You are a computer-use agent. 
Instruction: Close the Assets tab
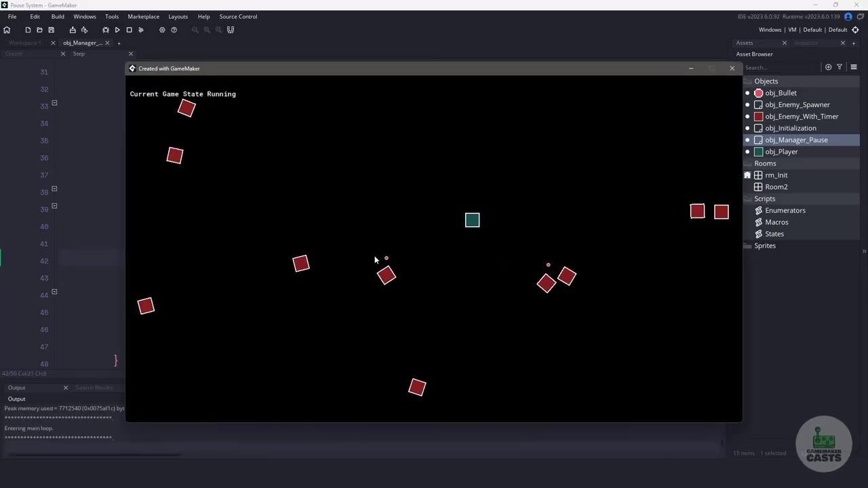coord(785,43)
